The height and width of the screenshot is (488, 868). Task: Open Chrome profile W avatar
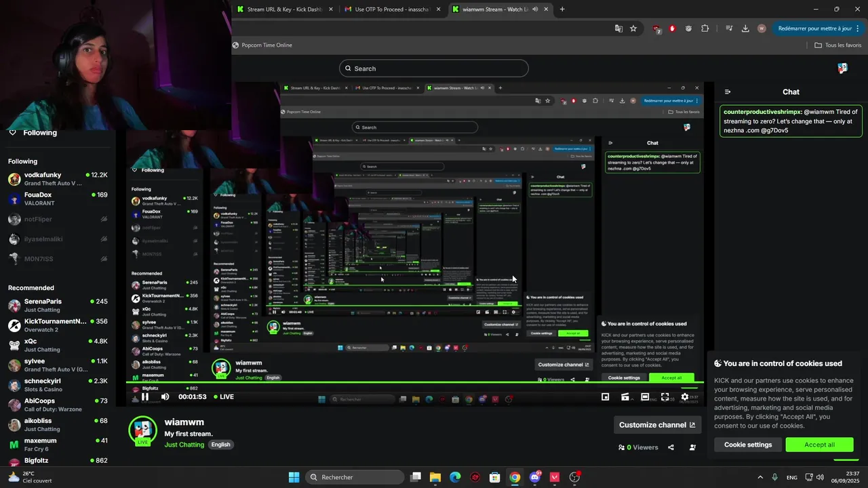pyautogui.click(x=762, y=28)
